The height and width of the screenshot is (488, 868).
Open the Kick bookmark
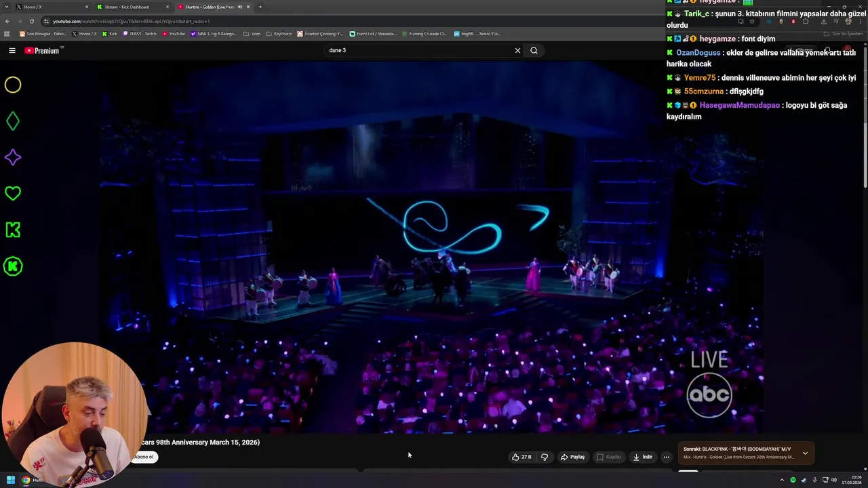[110, 33]
